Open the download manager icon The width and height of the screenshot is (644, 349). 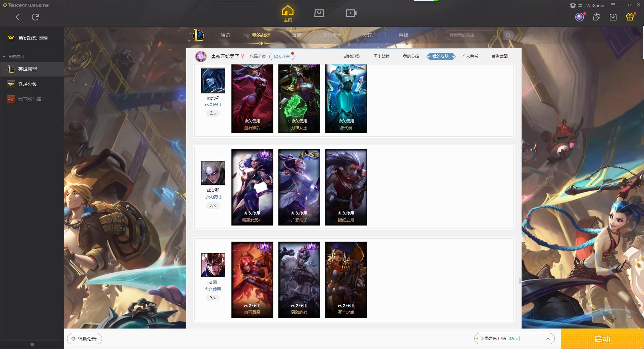coord(613,17)
